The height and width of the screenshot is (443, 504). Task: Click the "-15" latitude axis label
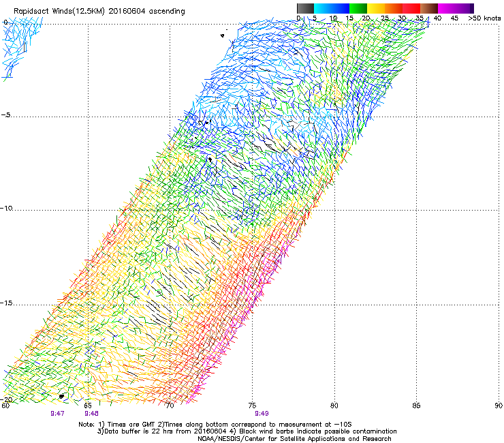pos(6,303)
